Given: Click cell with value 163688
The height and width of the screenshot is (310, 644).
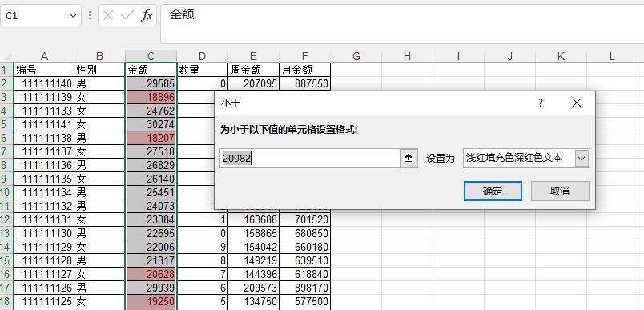Looking at the screenshot, I should [x=253, y=219].
